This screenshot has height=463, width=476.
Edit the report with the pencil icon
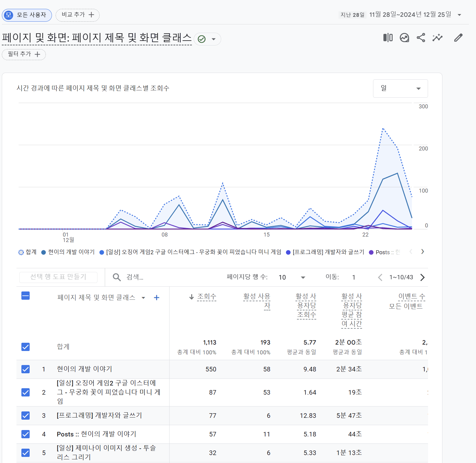tap(458, 38)
